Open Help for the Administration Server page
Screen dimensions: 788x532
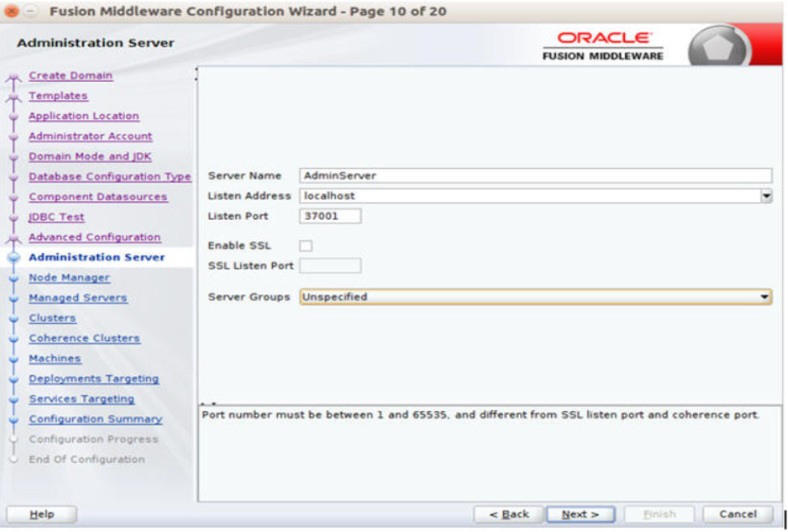tap(41, 514)
